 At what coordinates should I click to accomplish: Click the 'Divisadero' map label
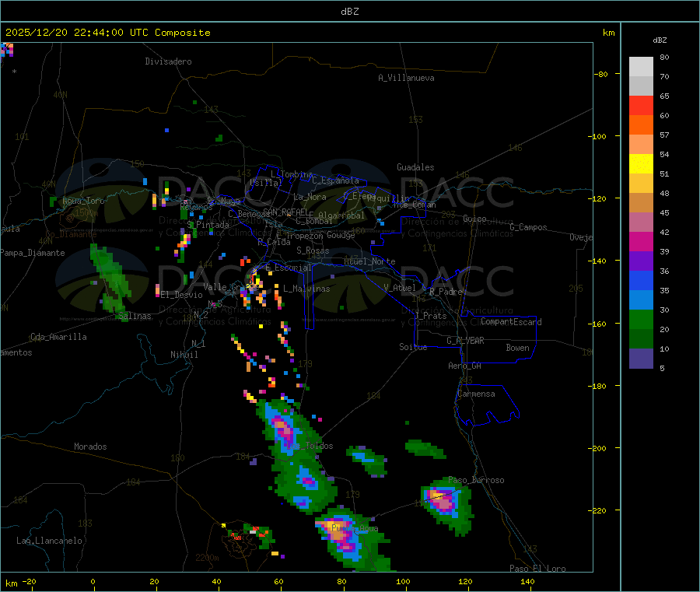pyautogui.click(x=168, y=61)
